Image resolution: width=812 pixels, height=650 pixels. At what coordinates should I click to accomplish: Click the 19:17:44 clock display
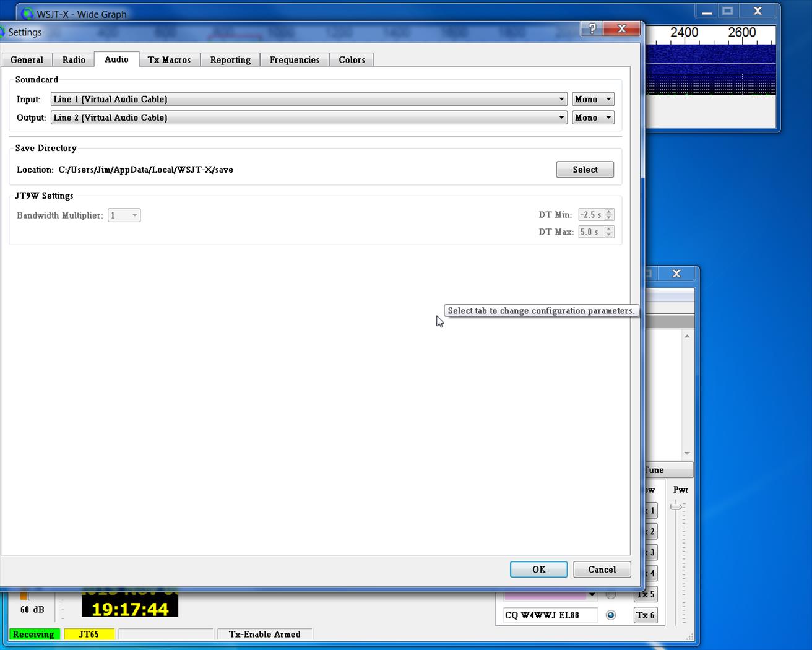[x=130, y=609]
